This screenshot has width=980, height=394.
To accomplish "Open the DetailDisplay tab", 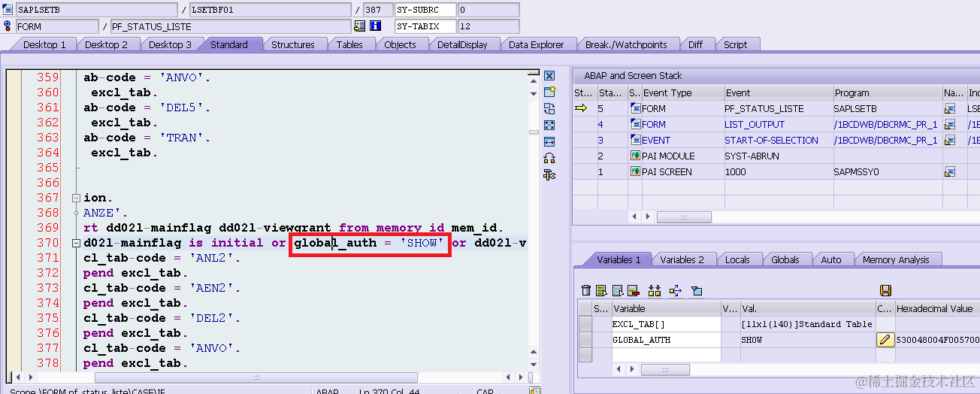I will [462, 44].
